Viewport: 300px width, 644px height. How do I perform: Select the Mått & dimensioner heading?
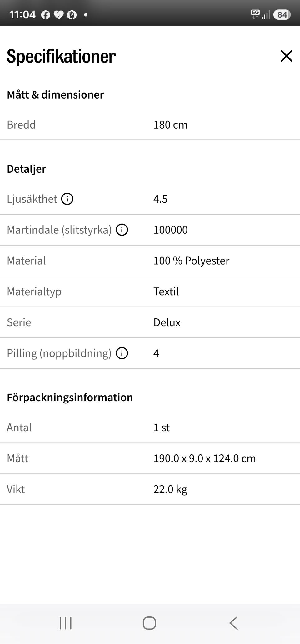[x=55, y=94]
